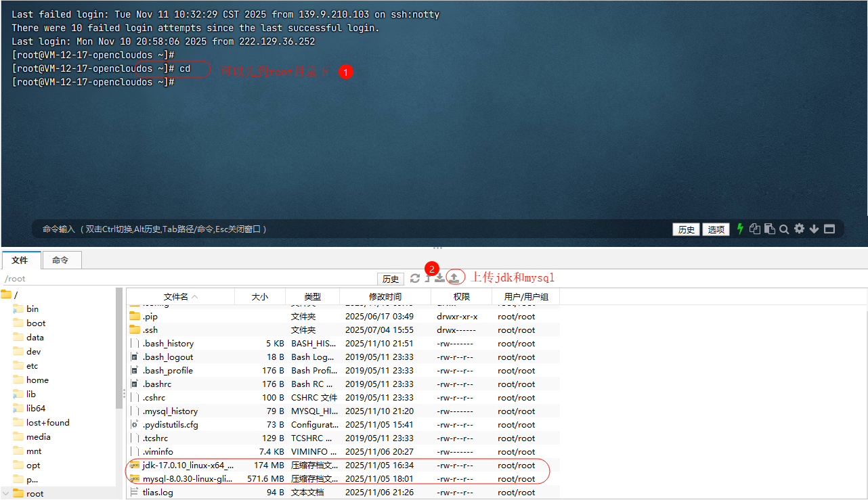Click the green lightning quick-command icon

click(x=740, y=229)
